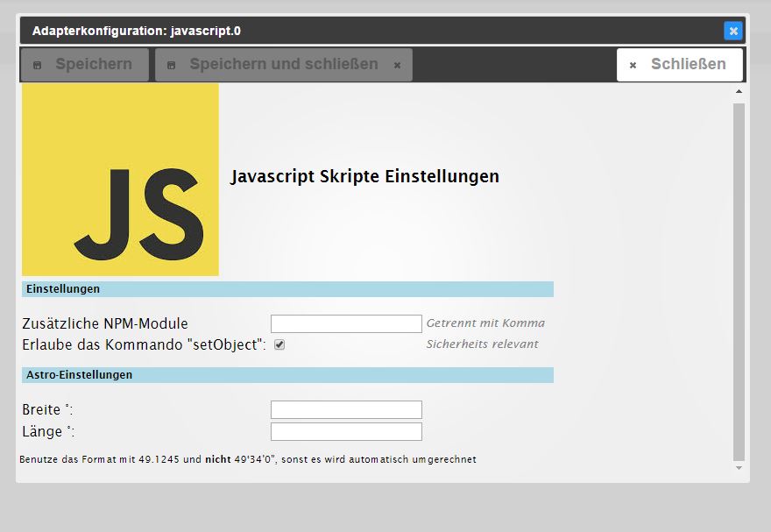Focus the Zusätzliche NPM-Module input field

346,323
